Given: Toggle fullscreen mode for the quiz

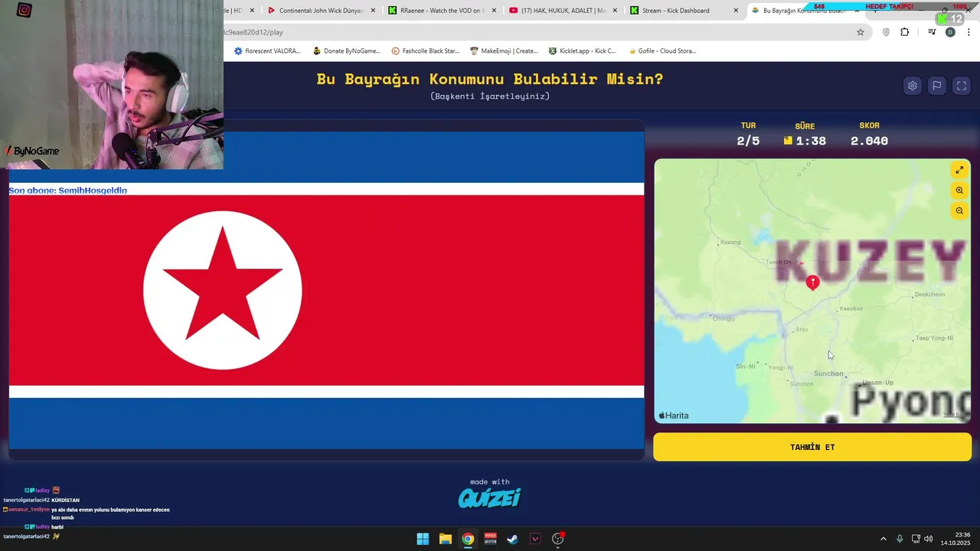Looking at the screenshot, I should tap(962, 86).
